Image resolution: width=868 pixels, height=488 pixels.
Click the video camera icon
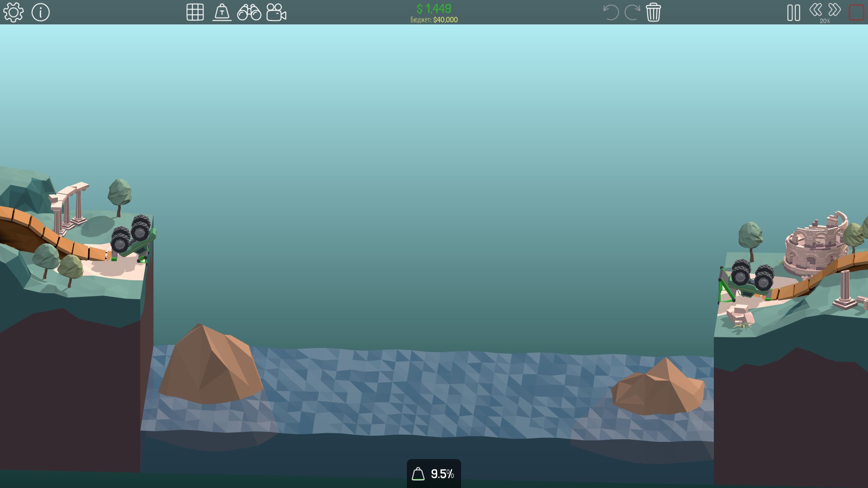[x=276, y=12]
